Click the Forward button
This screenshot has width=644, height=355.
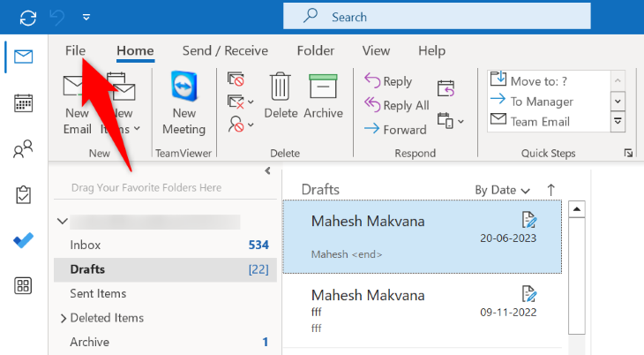[397, 129]
